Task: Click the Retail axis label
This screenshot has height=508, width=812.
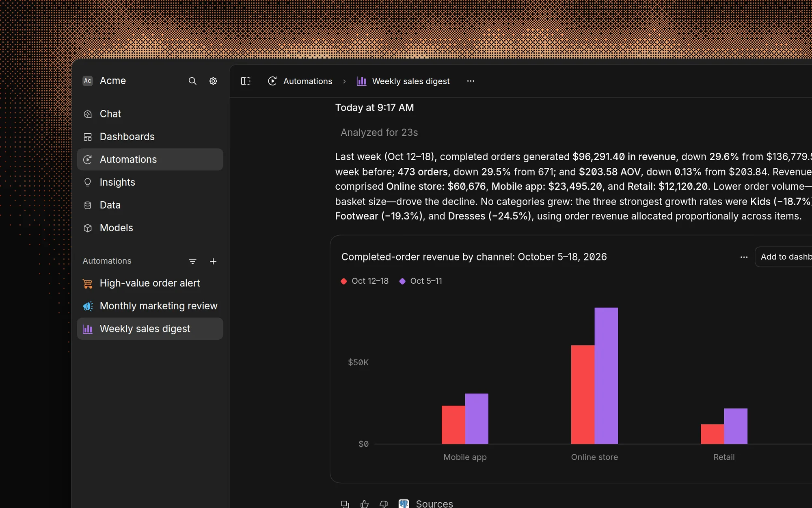Action: coord(724,457)
